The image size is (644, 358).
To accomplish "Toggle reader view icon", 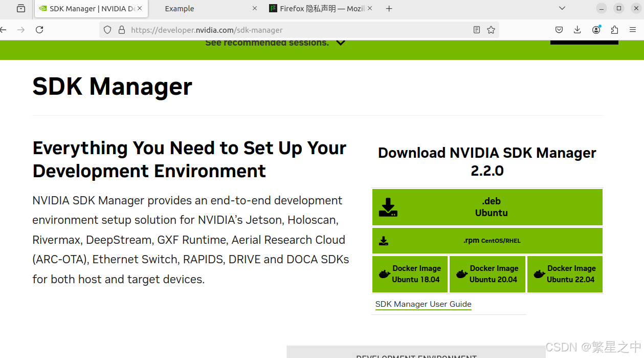I will (477, 30).
